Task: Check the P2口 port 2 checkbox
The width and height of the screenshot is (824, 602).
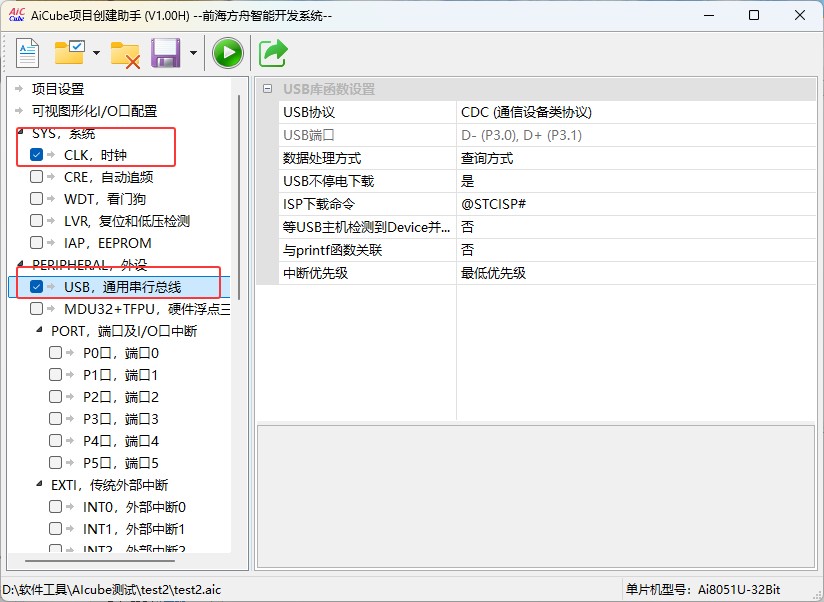Action: [x=55, y=397]
